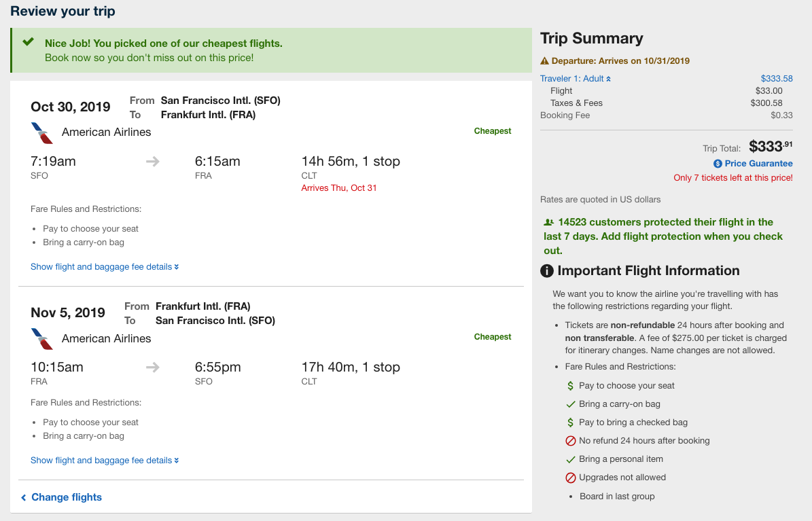Click the arrow between 7:19am and 6:15am
This screenshot has width=812, height=521.
tap(153, 162)
